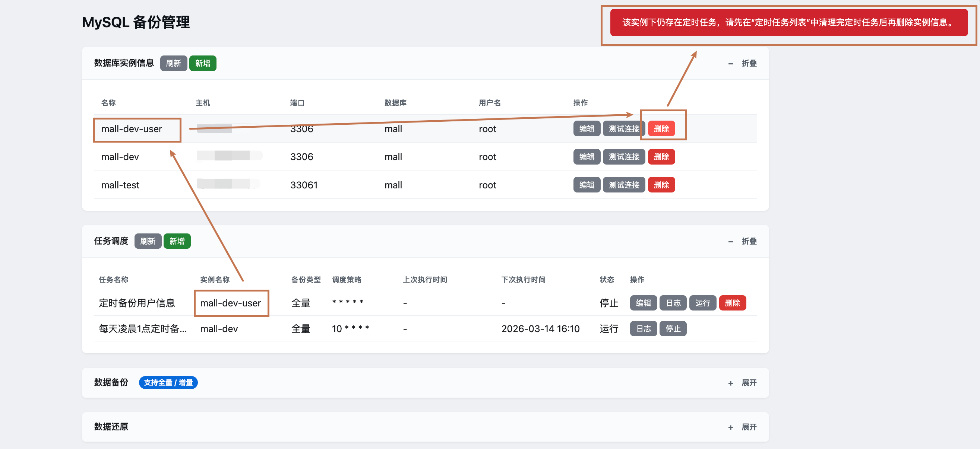Screen dimensions: 980x449
Task: Open logs for 定时备份用户信息 task
Action: click(x=673, y=303)
